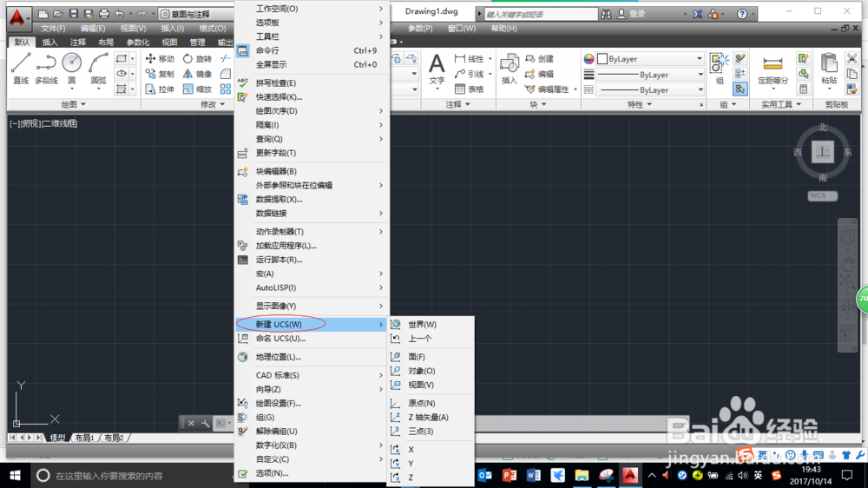Open the File (文件) menu

53,29
